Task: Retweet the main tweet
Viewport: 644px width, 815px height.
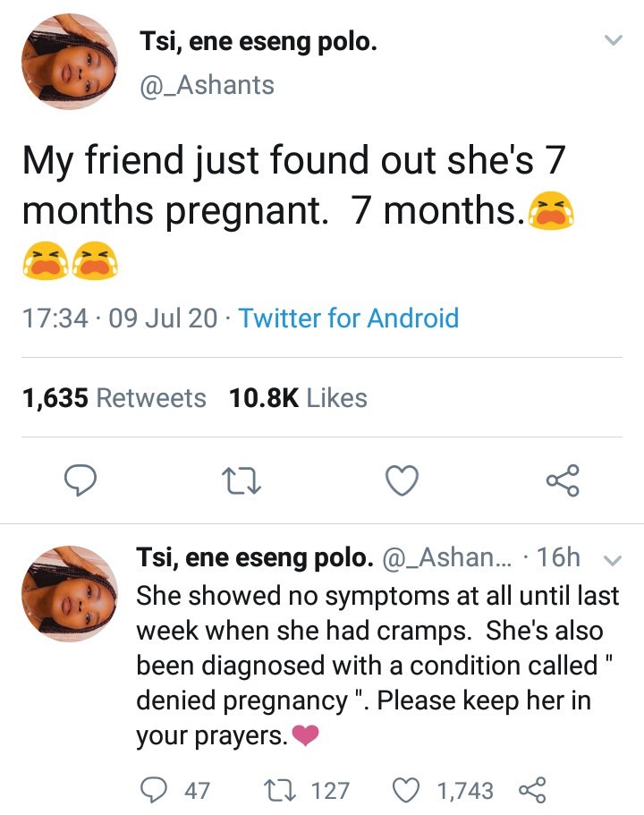Action: [x=242, y=480]
